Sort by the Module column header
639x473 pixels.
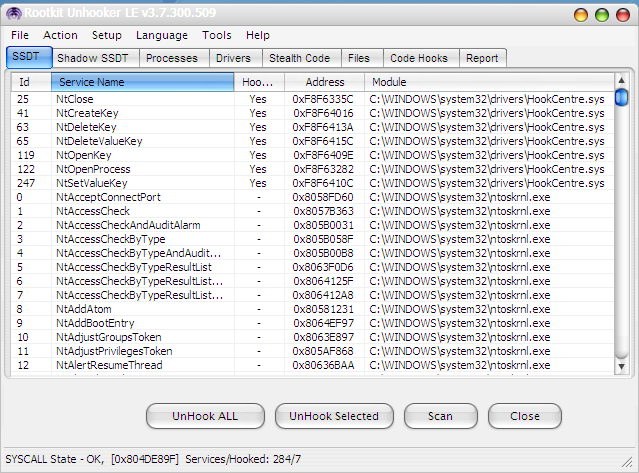[489, 82]
